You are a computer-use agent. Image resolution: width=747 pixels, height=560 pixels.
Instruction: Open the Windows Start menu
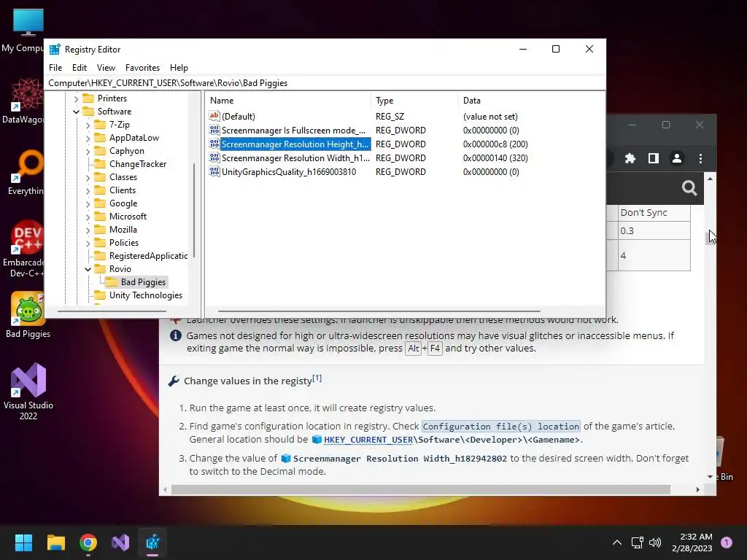click(23, 542)
